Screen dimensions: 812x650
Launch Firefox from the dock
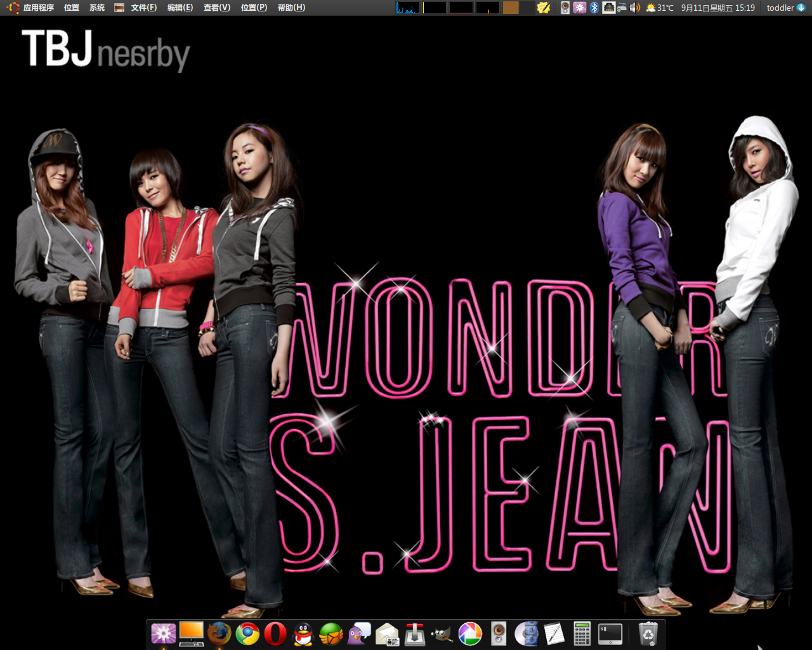point(219,633)
